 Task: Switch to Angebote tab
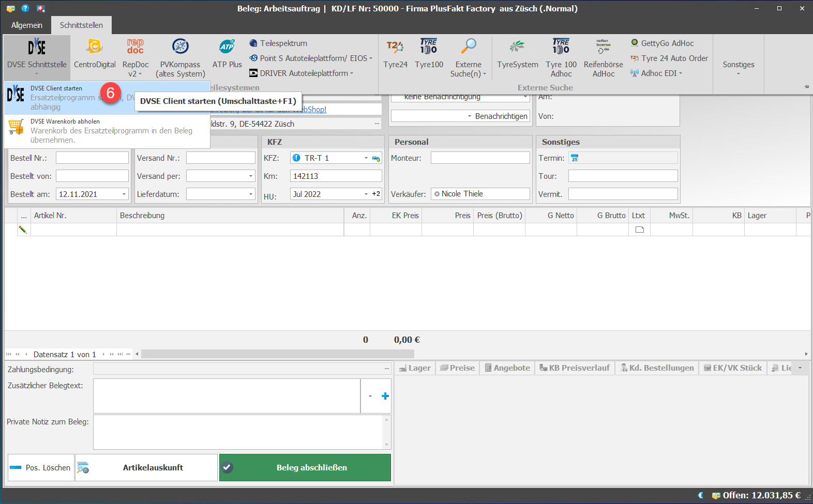(507, 368)
